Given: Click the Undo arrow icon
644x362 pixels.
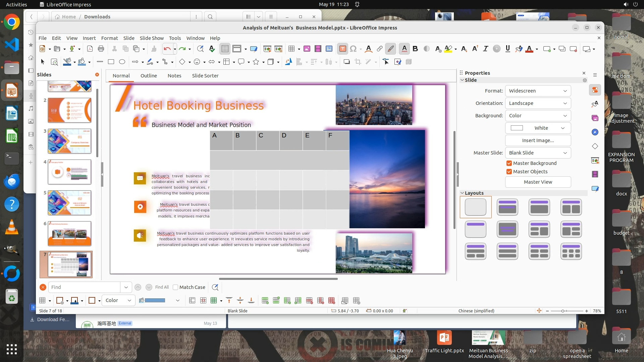Looking at the screenshot, I should click(x=167, y=49).
